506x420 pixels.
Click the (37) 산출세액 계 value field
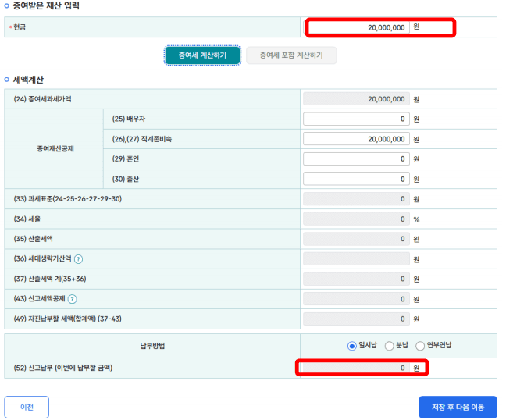point(356,279)
